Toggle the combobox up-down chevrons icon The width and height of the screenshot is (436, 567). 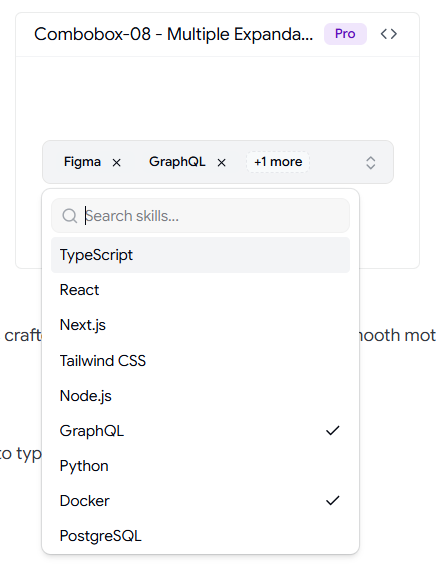371,163
